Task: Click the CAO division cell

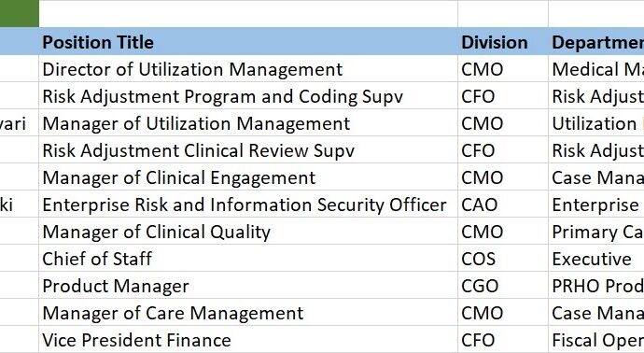Action: tap(503, 205)
